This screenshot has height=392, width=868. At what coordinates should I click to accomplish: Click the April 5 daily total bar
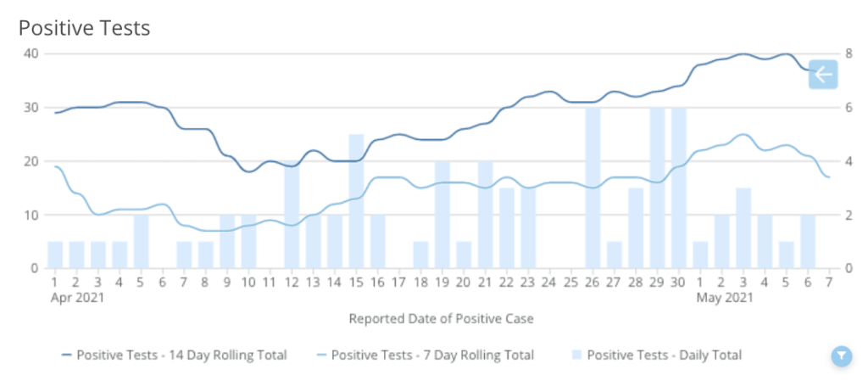[x=141, y=242]
